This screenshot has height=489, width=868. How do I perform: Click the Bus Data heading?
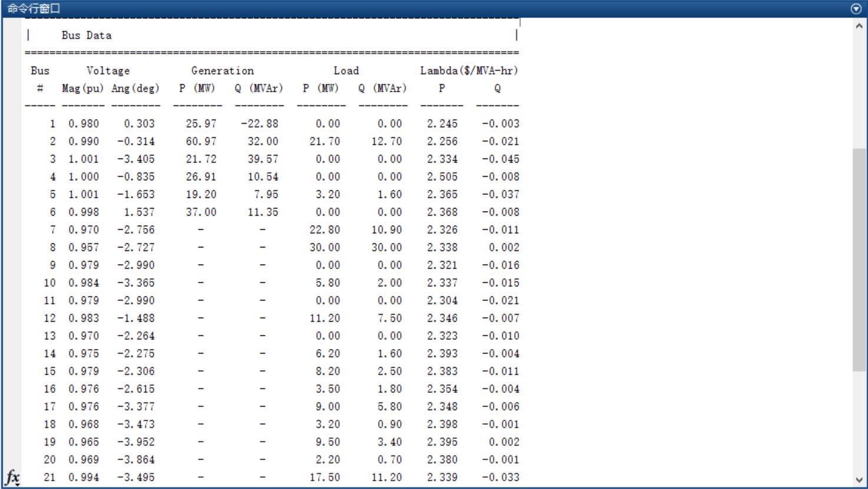pyautogui.click(x=87, y=35)
